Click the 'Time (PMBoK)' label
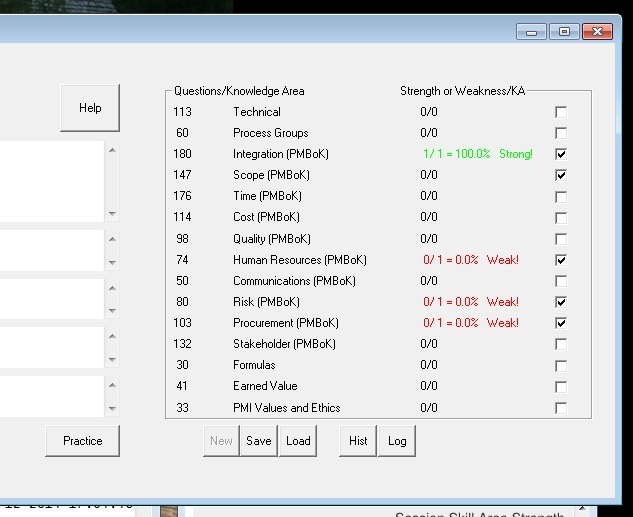This screenshot has width=633, height=517. [x=267, y=196]
